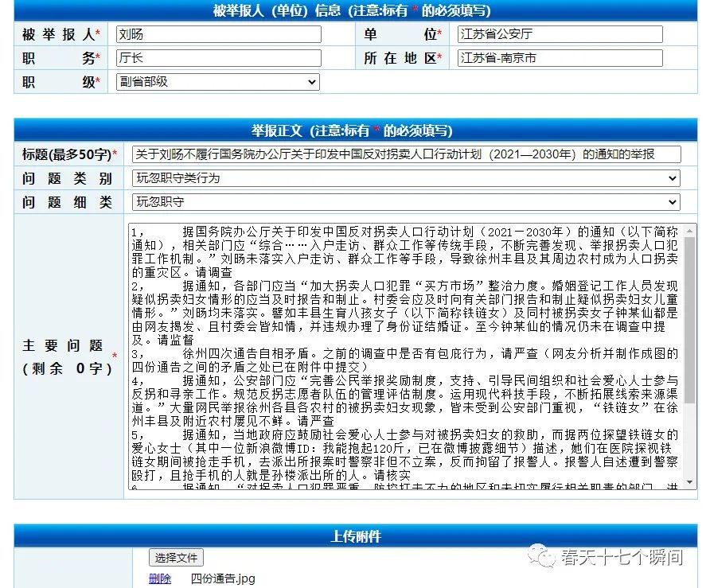Click the 剩余 0字 counter text
This screenshot has height=588, width=706.
(x=67, y=368)
